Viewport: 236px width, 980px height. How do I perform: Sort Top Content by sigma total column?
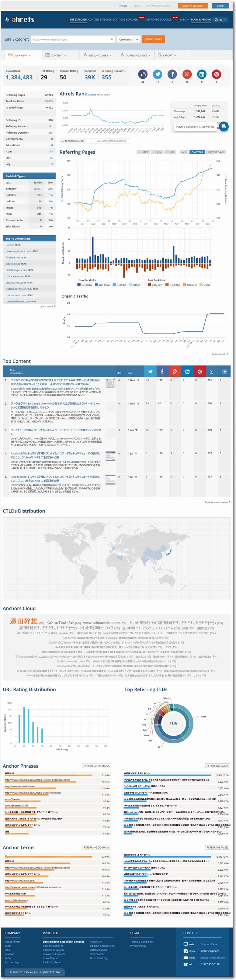[212, 371]
